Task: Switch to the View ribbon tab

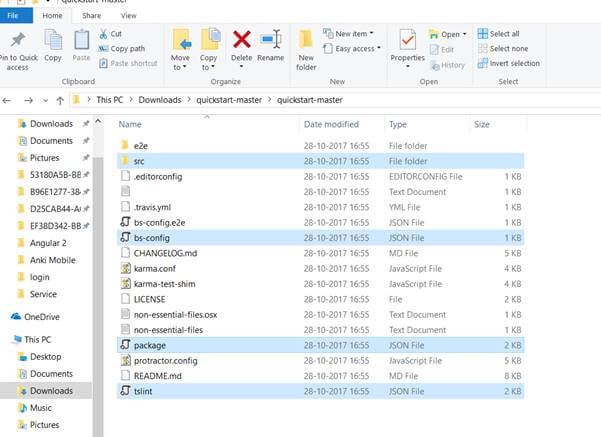Action: (128, 16)
